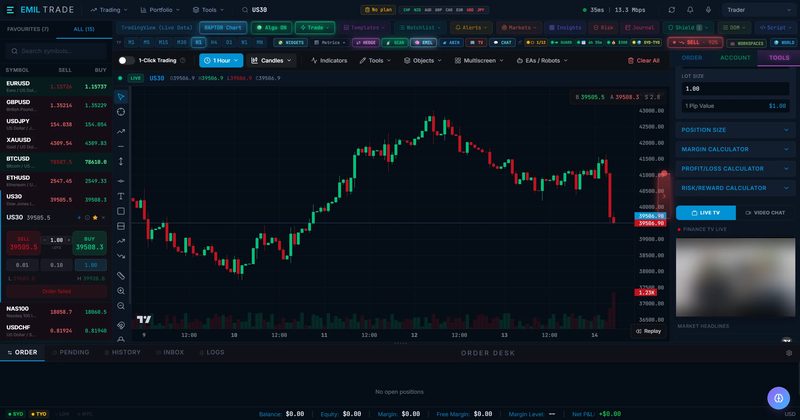Open the notifications bell
This screenshot has height=420, width=800.
(x=690, y=10)
